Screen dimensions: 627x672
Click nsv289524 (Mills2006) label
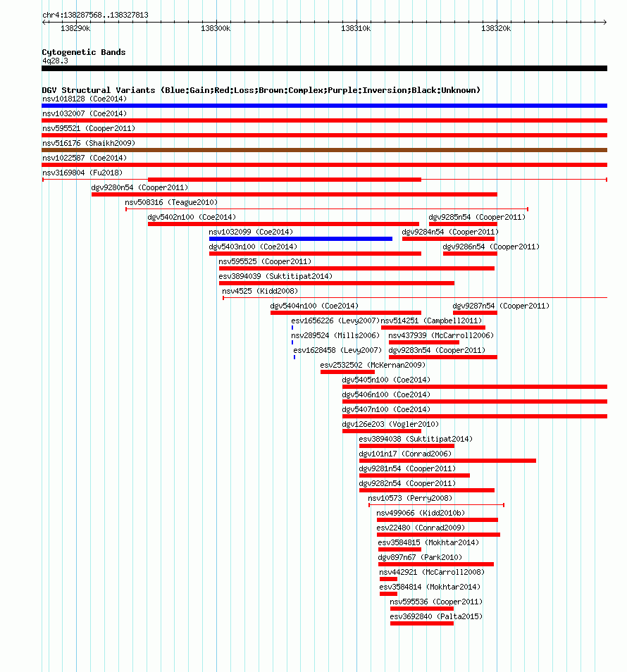[x=335, y=335]
